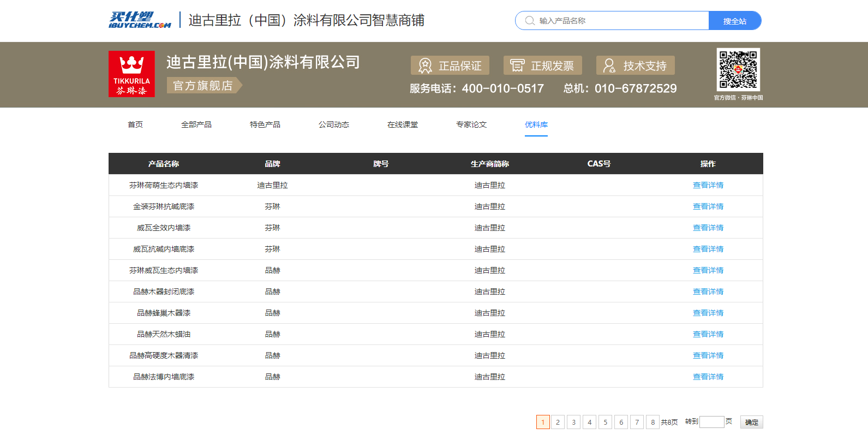
Task: View details for 芬琳荷萌生态内墙漆
Action: [x=708, y=185]
